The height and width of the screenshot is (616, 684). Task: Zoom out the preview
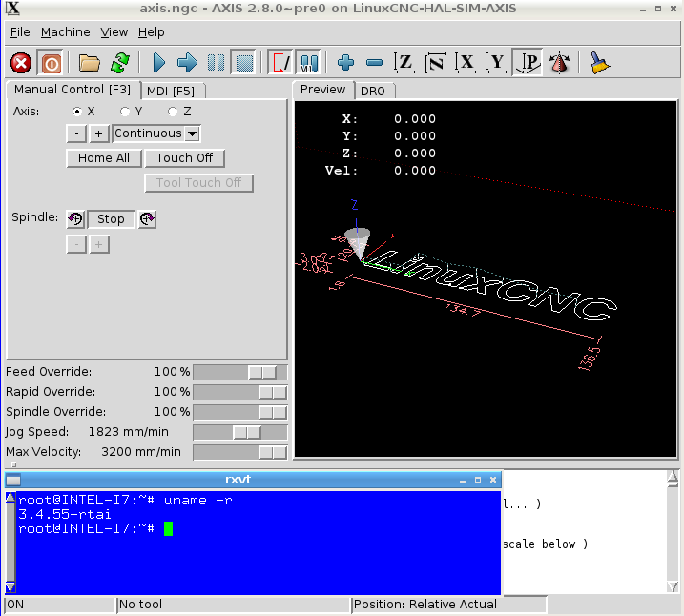374,63
